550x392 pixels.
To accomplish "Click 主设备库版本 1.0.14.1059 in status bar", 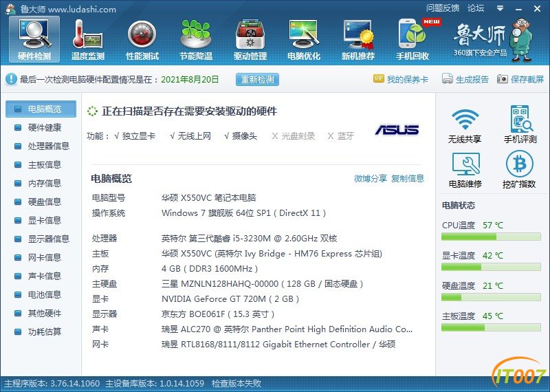I will pos(155,384).
